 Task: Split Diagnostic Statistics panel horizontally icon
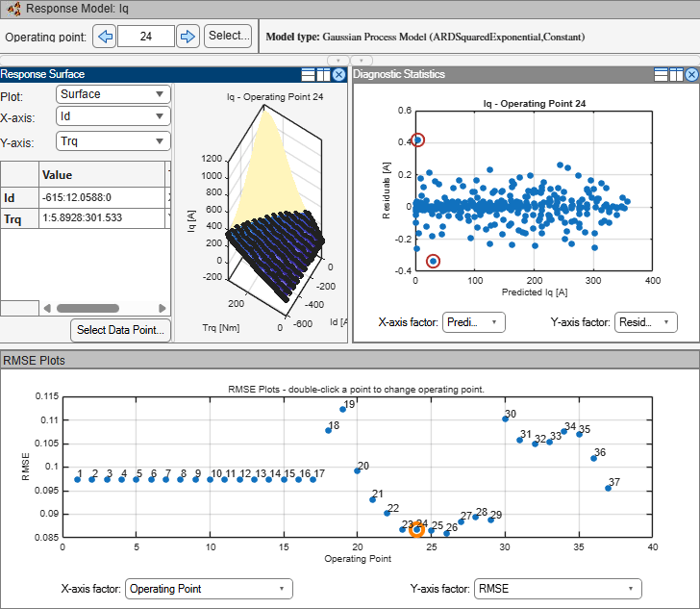tap(661, 75)
